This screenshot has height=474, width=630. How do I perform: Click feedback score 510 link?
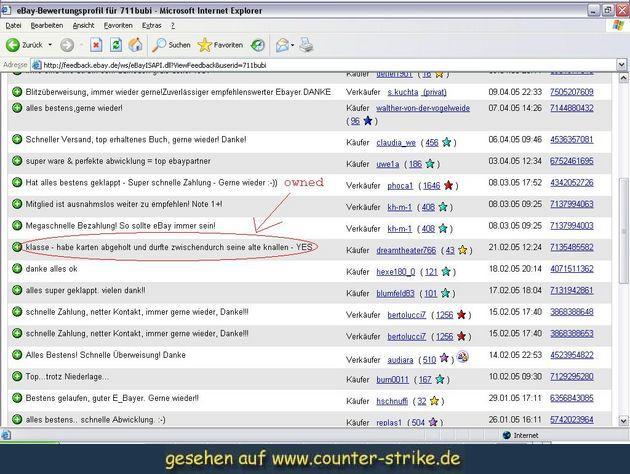429,360
